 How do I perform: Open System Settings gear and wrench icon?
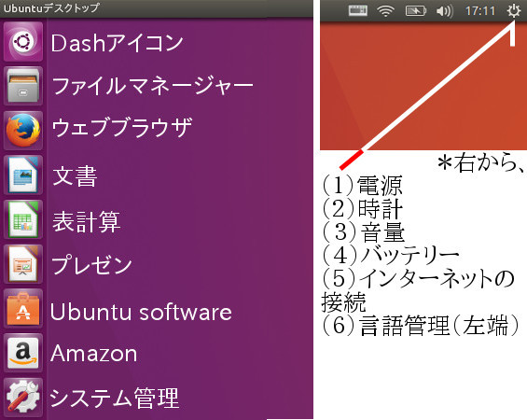pyautogui.click(x=23, y=398)
